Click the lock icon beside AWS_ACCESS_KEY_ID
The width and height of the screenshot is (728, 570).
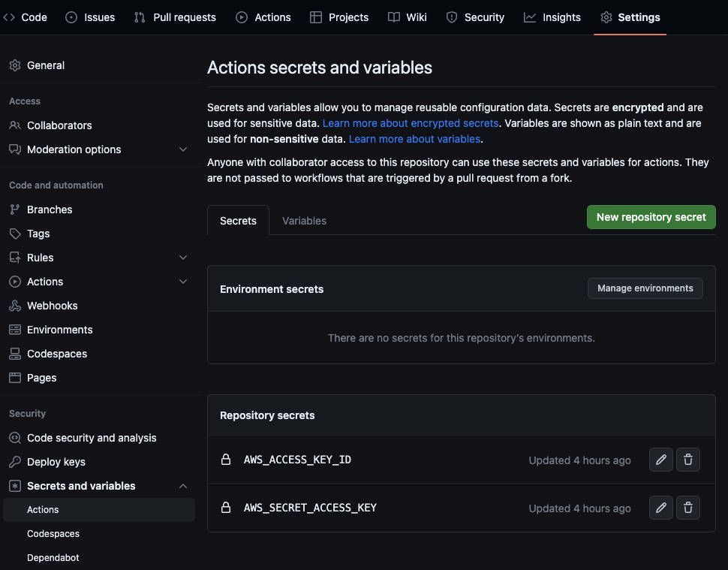click(x=226, y=460)
